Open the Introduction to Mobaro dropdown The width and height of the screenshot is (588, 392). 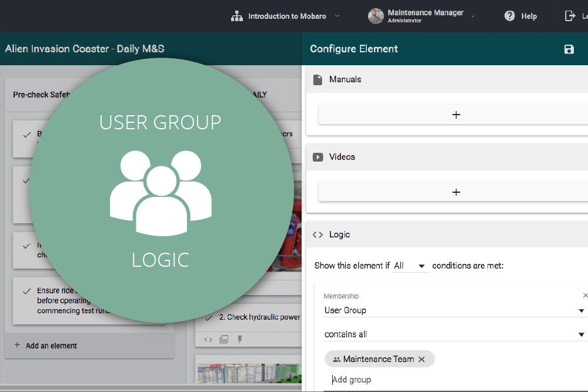tap(286, 16)
